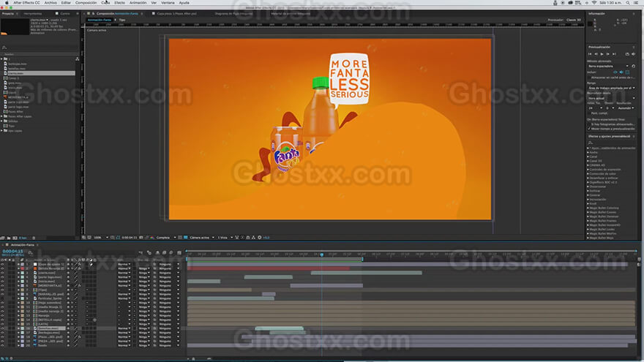644x362 pixels.
Task: Expand the tipo capas folder
Action: pos(1,130)
